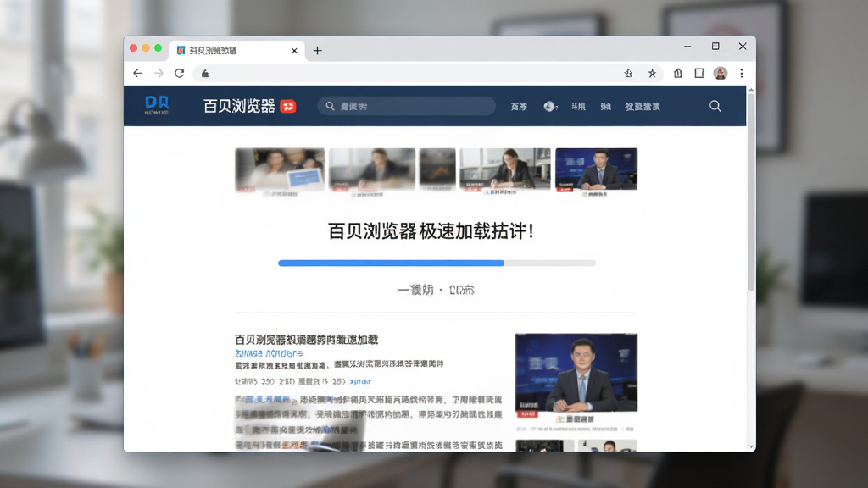Viewport: 868px width, 488px height.
Task: Open a new tab with plus button
Action: (x=317, y=50)
